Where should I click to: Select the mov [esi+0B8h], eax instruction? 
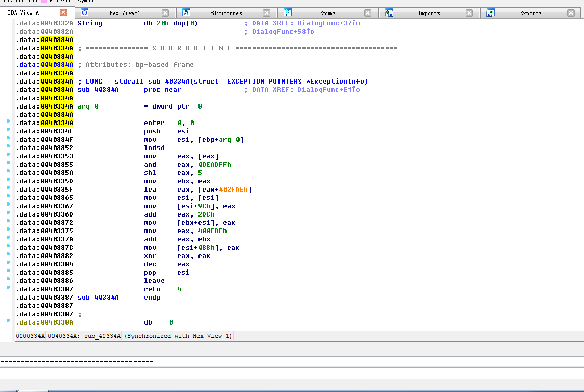[x=191, y=248]
